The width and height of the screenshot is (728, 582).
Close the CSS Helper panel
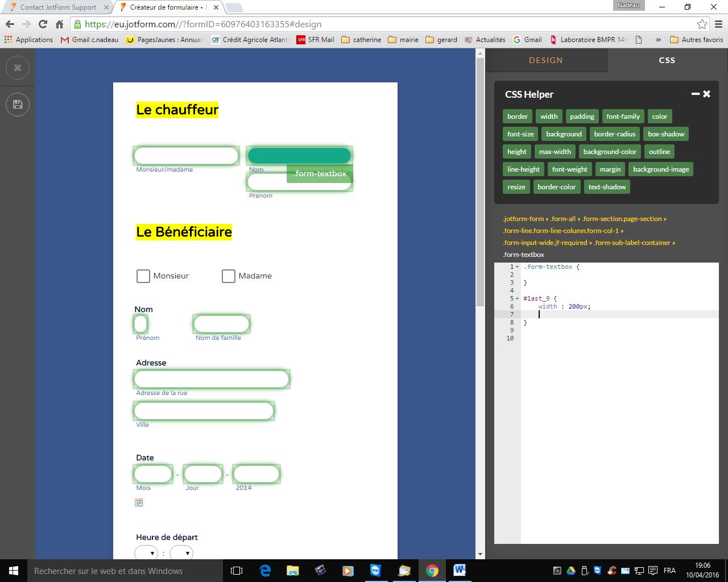point(706,94)
